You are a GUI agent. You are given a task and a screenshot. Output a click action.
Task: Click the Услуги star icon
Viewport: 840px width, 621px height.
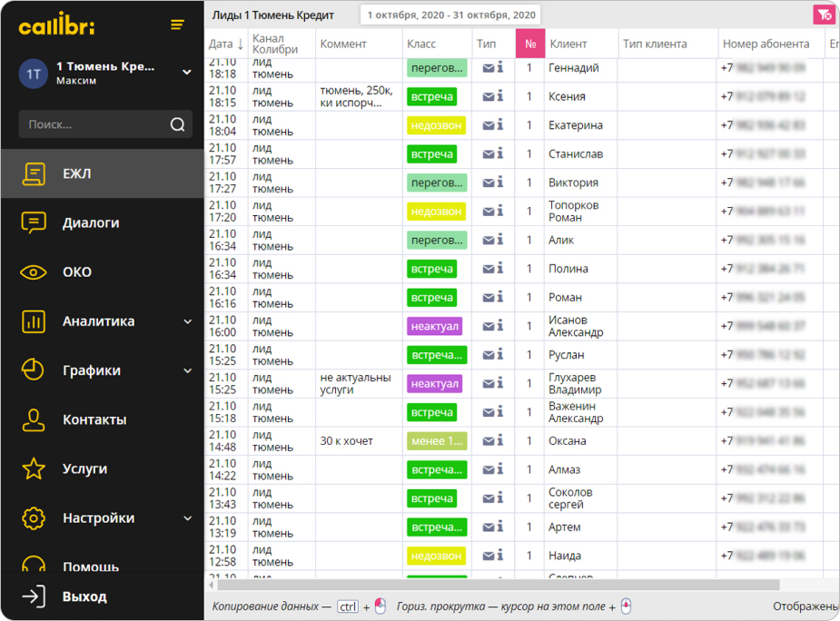tap(34, 469)
